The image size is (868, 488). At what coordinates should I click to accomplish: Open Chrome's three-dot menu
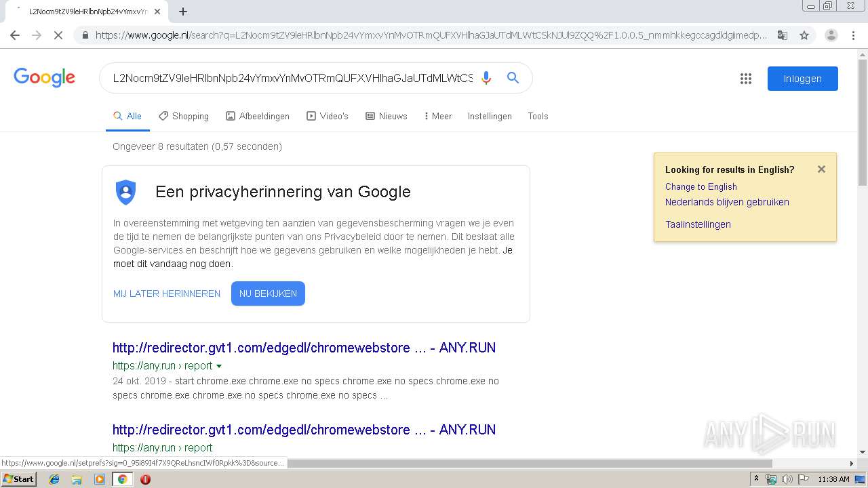click(x=853, y=35)
